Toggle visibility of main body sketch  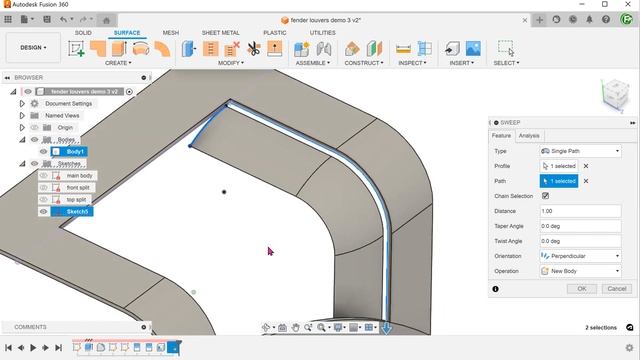pyautogui.click(x=43, y=176)
